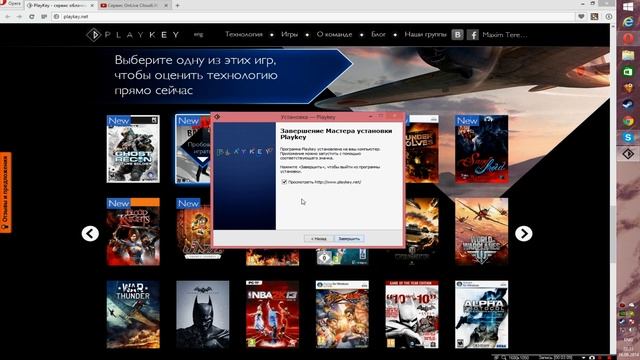Click the Facebook group icon
This screenshot has width=640, height=360.
coord(472,35)
